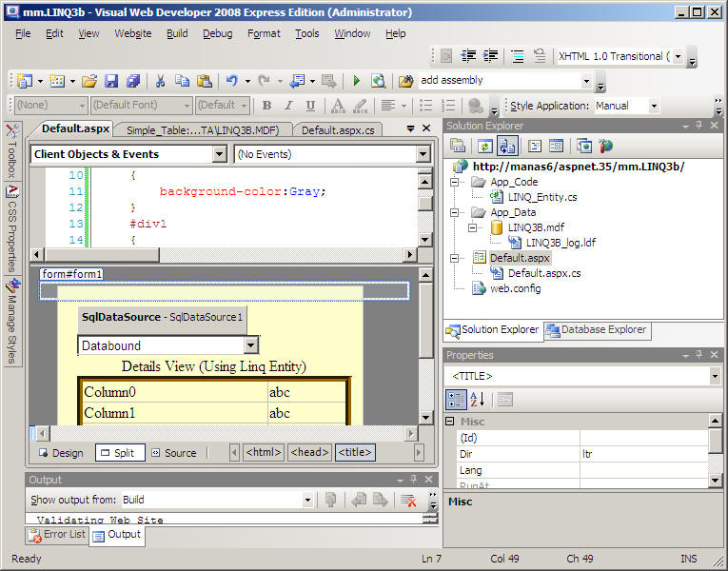Click the Bold formatting button
This screenshot has width=728, height=571.
point(267,106)
